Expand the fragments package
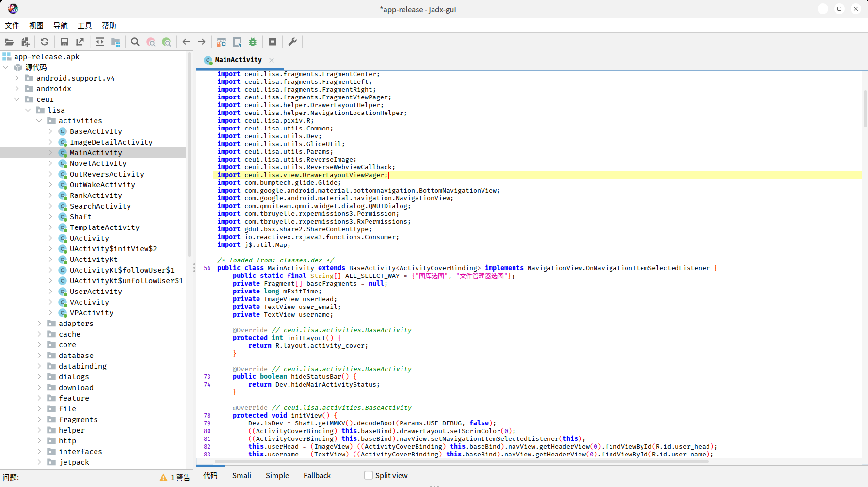 [39, 420]
